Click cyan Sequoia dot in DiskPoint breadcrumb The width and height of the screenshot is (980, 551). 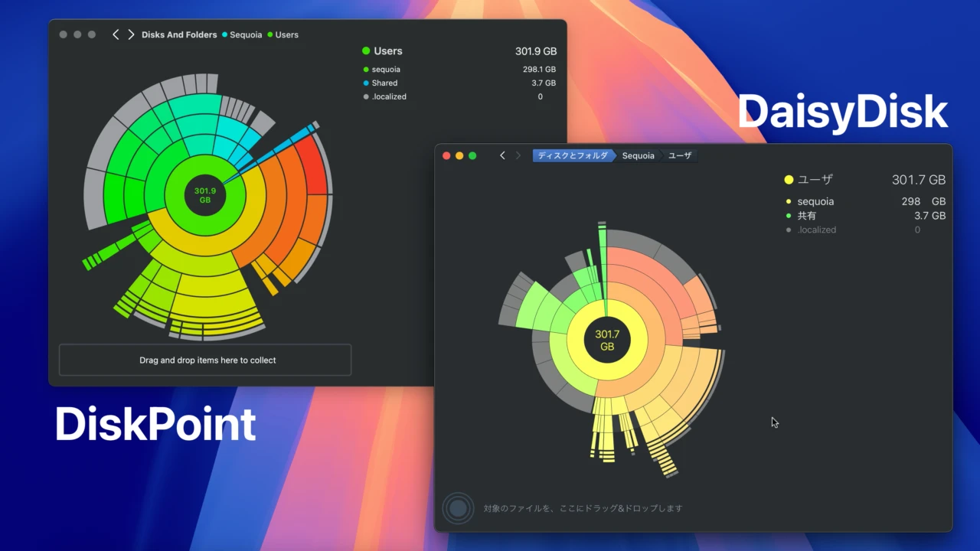225,34
